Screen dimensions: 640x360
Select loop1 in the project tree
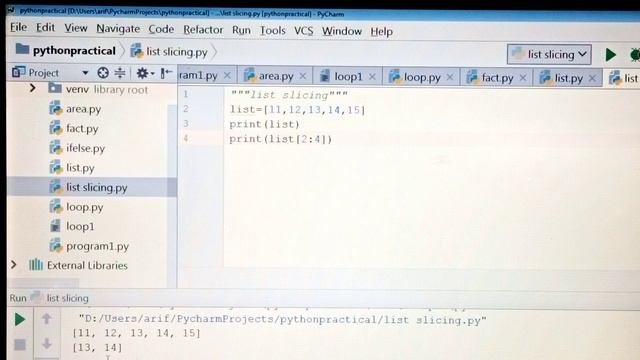(72, 226)
